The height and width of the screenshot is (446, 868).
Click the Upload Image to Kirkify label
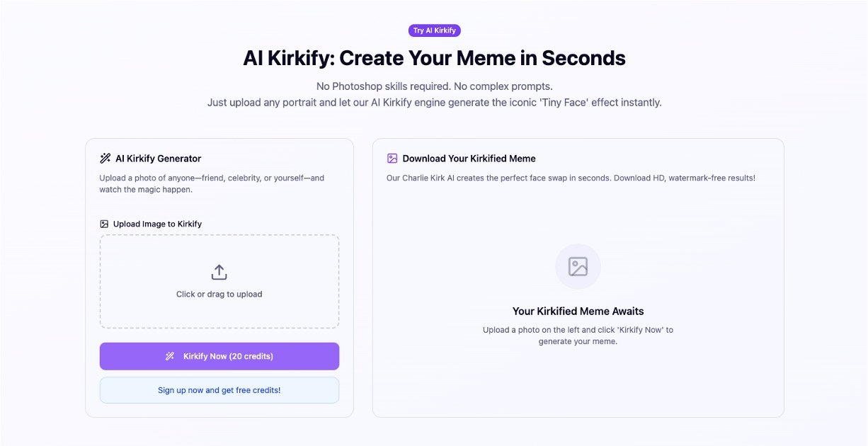pyautogui.click(x=157, y=224)
